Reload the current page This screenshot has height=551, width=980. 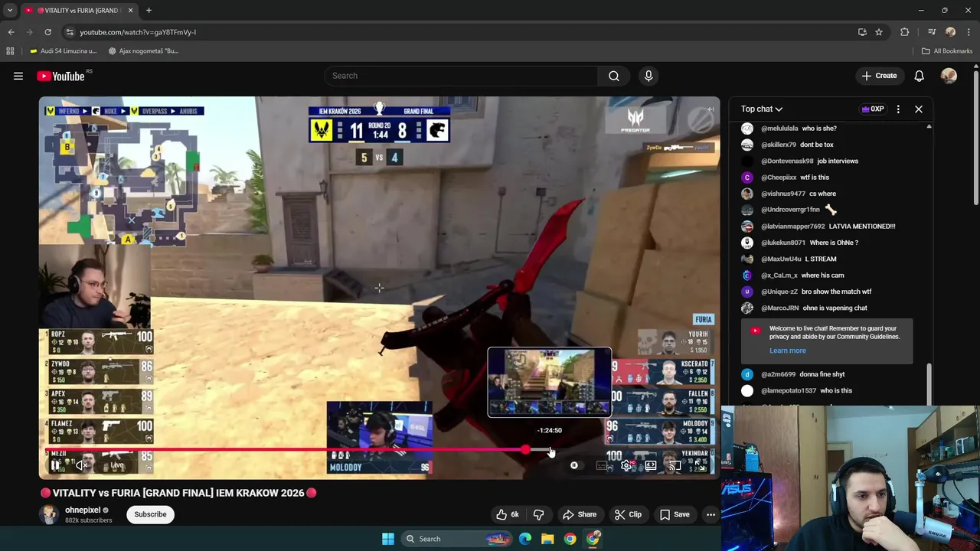(47, 32)
